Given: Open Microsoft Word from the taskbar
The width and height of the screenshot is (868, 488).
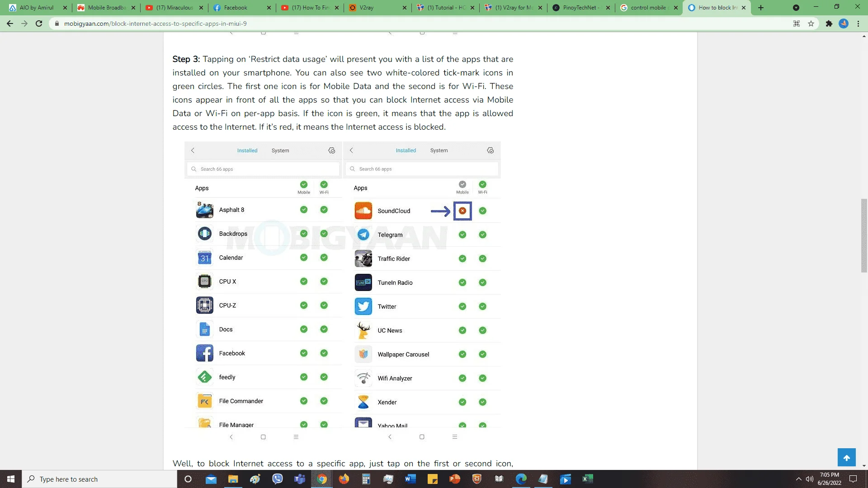Looking at the screenshot, I should (x=410, y=479).
